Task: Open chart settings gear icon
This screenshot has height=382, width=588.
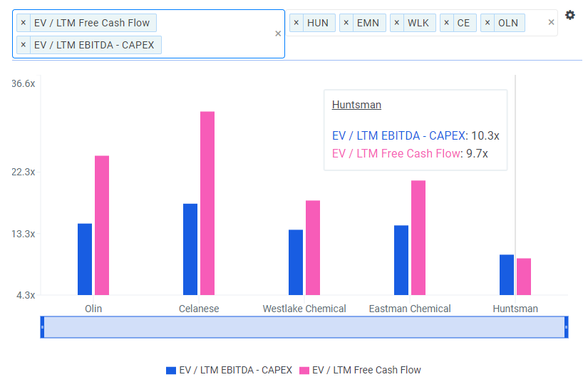Action: click(x=569, y=15)
